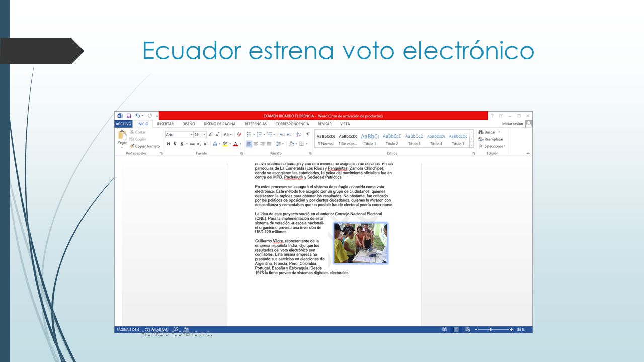Toggle underline (S) formatting
The height and width of the screenshot is (362, 644).
pyautogui.click(x=182, y=144)
